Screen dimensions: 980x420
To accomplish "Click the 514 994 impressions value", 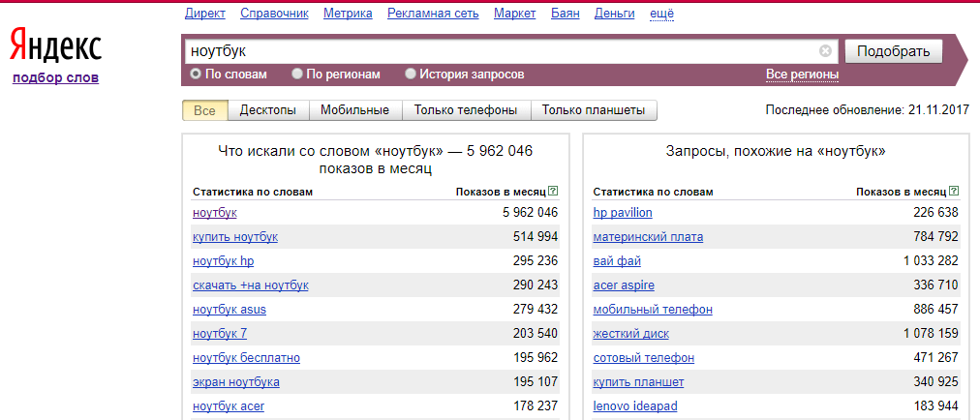I will coord(536,237).
